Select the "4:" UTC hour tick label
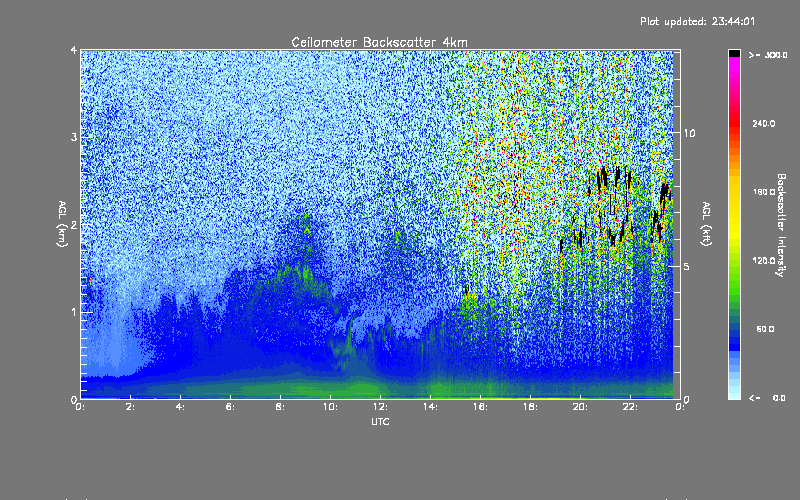This screenshot has height=500, width=800. tap(180, 407)
